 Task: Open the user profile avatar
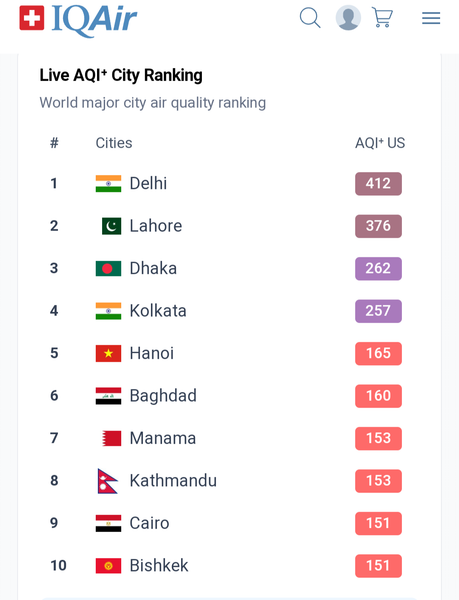(348, 18)
